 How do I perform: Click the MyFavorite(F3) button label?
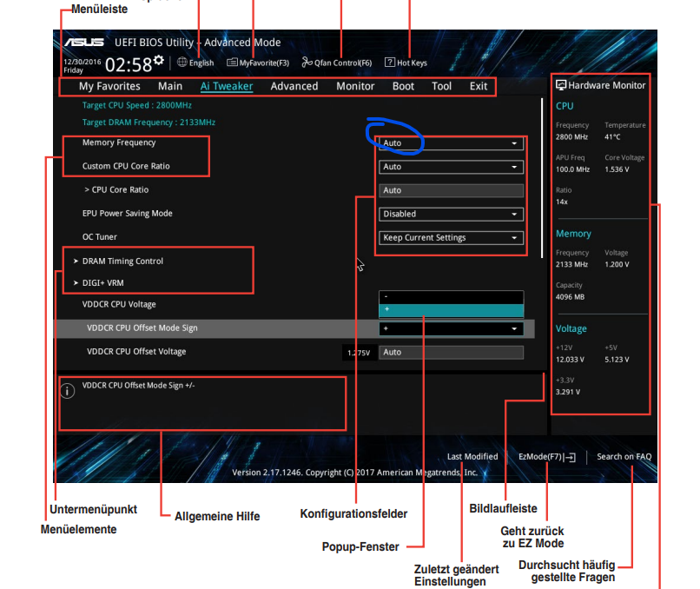(x=264, y=63)
